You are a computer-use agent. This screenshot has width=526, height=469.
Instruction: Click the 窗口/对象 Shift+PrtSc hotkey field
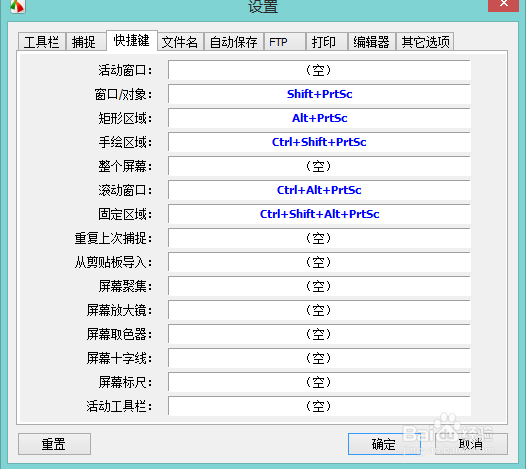pos(319,94)
